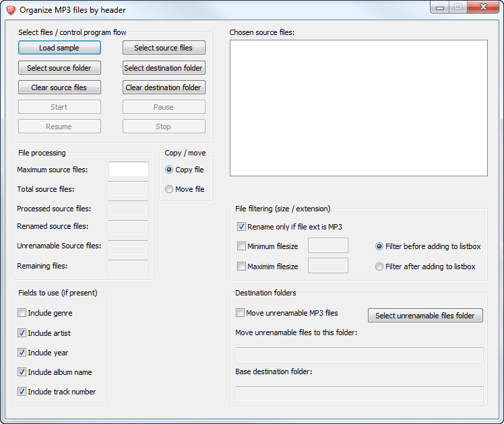This screenshot has width=504, height=424.
Task: Open the Select source files dialog
Action: pos(164,48)
